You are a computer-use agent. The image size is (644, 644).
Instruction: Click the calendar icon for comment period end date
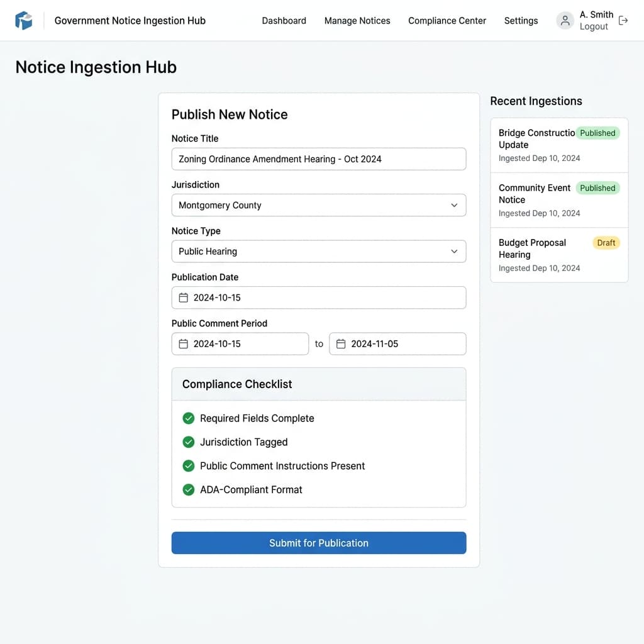[340, 343]
